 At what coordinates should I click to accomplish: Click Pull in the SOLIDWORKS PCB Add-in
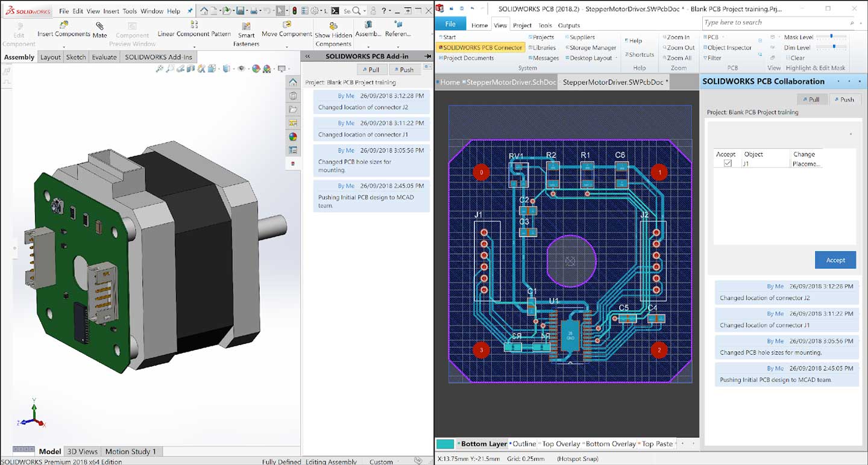coord(372,69)
